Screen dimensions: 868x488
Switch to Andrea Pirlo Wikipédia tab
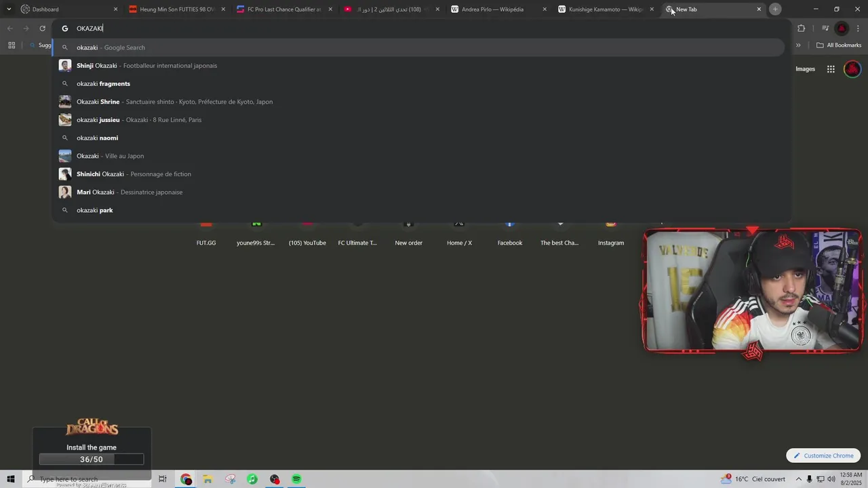[498, 9]
